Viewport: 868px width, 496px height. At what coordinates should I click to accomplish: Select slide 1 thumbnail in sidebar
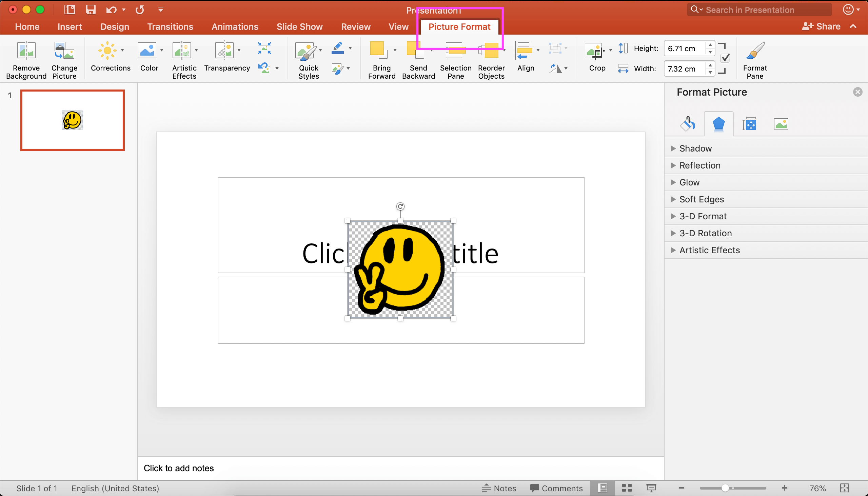[72, 120]
